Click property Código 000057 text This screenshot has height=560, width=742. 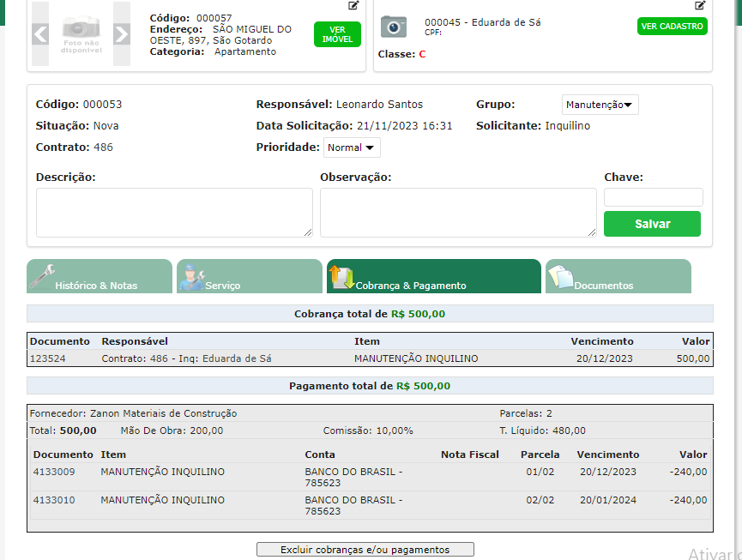point(190,18)
